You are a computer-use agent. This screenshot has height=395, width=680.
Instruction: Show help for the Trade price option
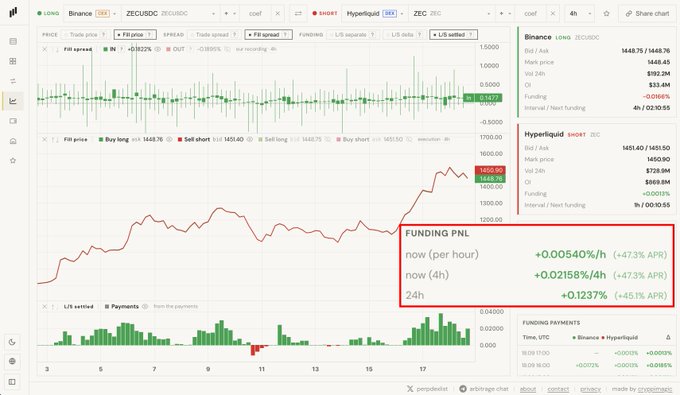coord(103,35)
